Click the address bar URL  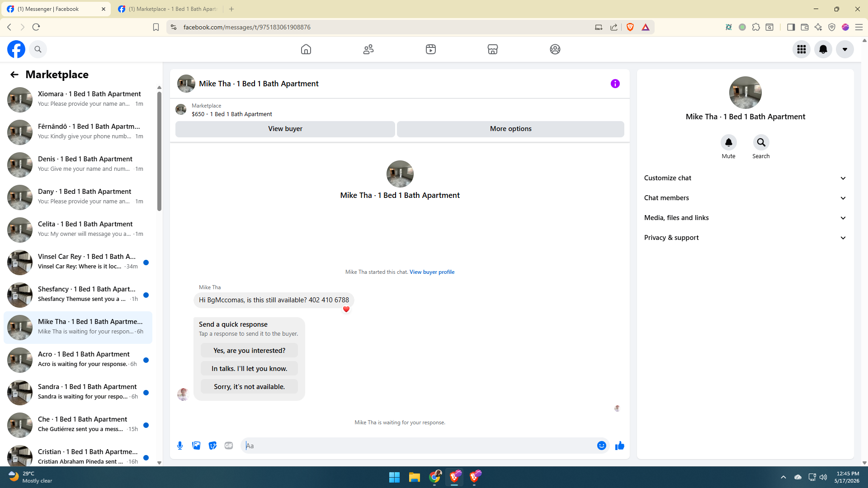(247, 27)
